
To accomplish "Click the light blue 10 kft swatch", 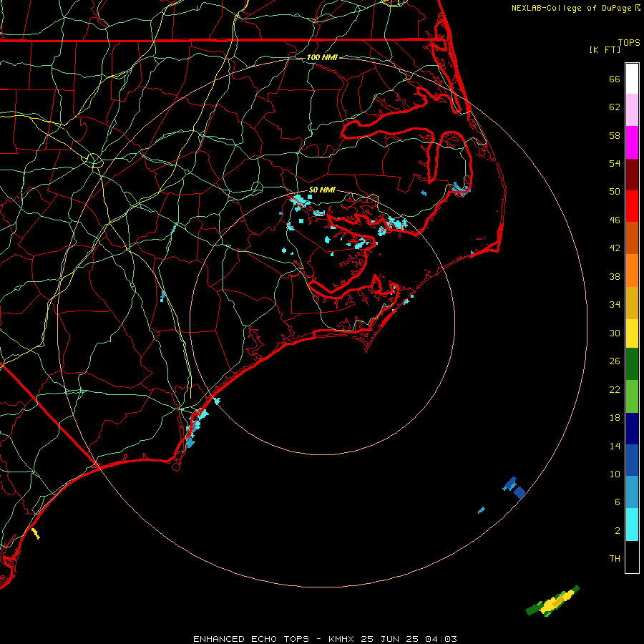I will (632, 492).
